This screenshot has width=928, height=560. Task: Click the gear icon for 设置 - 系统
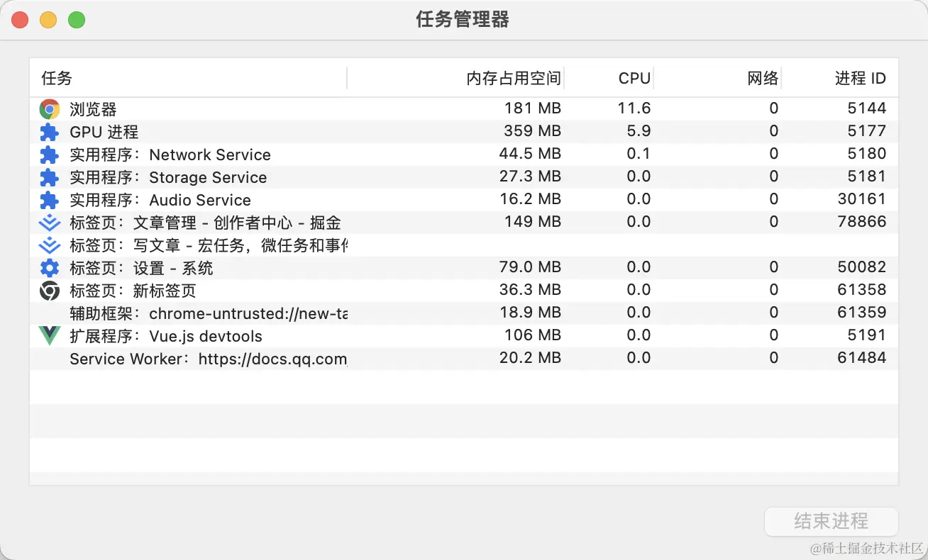pyautogui.click(x=49, y=268)
